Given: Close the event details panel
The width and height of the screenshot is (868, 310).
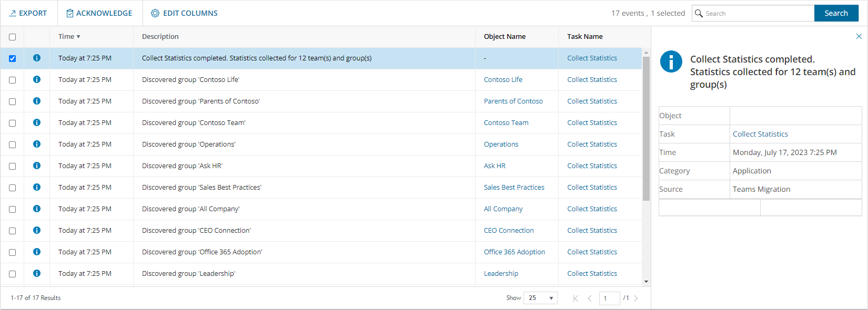Looking at the screenshot, I should pyautogui.click(x=859, y=36).
